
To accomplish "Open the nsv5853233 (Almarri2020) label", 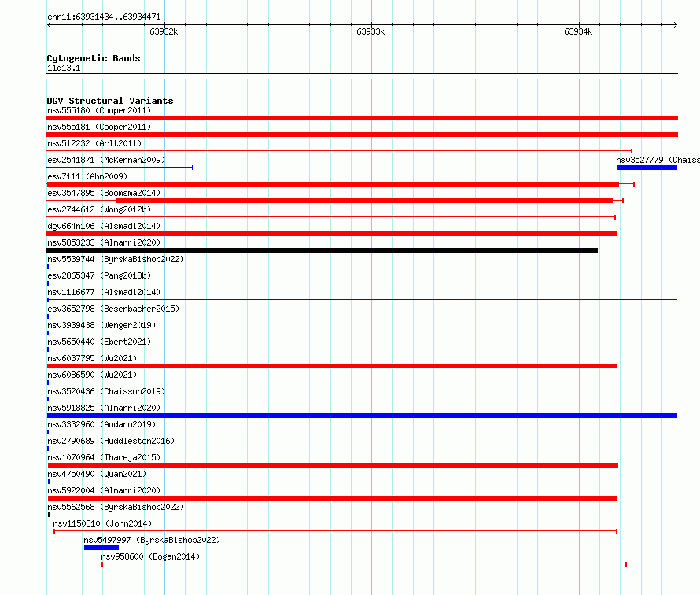I will [x=104, y=242].
